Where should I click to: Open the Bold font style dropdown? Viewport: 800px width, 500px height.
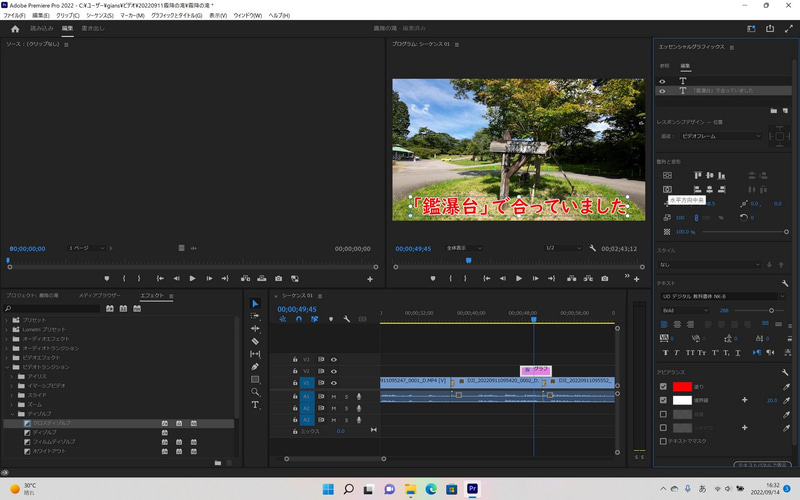click(x=684, y=311)
